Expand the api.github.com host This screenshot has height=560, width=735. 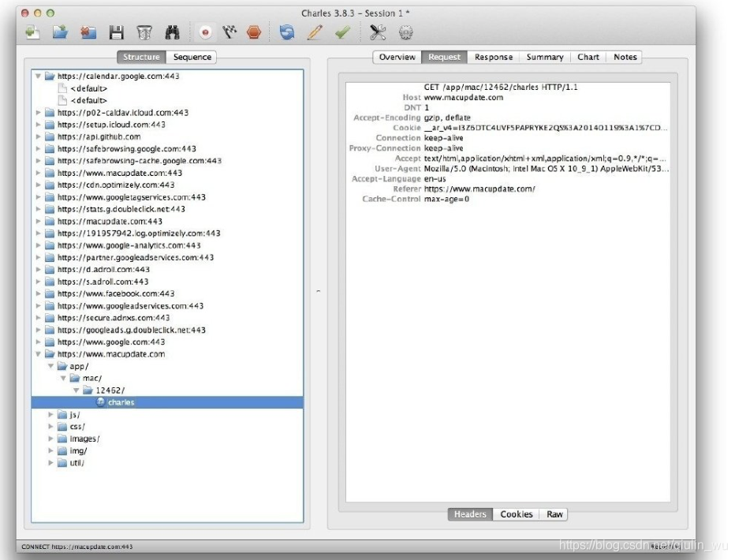38,136
